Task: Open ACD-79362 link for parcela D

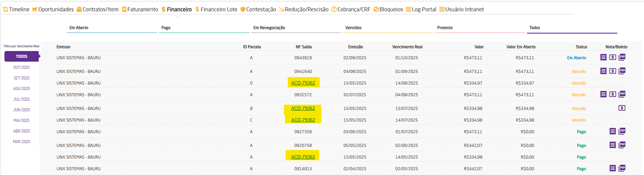Action: pos(303,83)
